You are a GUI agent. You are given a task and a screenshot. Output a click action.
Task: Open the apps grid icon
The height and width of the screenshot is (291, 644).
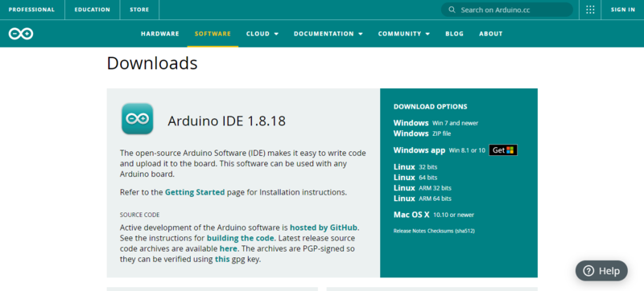pos(590,10)
